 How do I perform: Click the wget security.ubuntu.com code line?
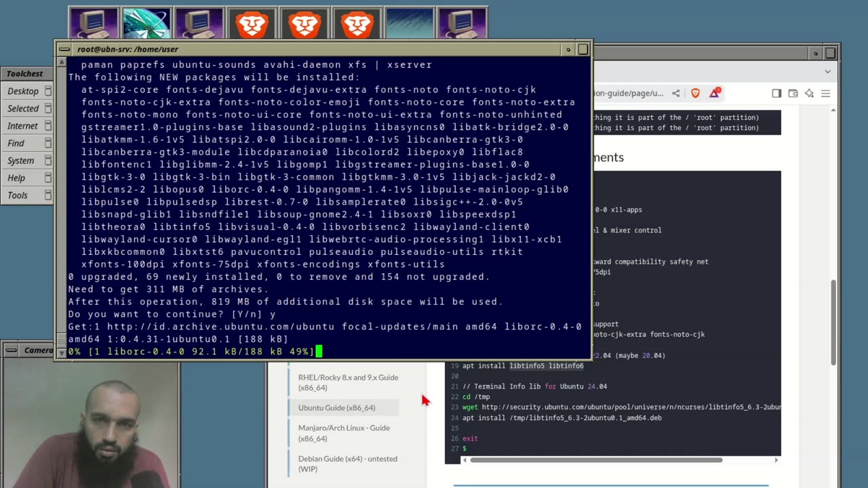(621, 407)
